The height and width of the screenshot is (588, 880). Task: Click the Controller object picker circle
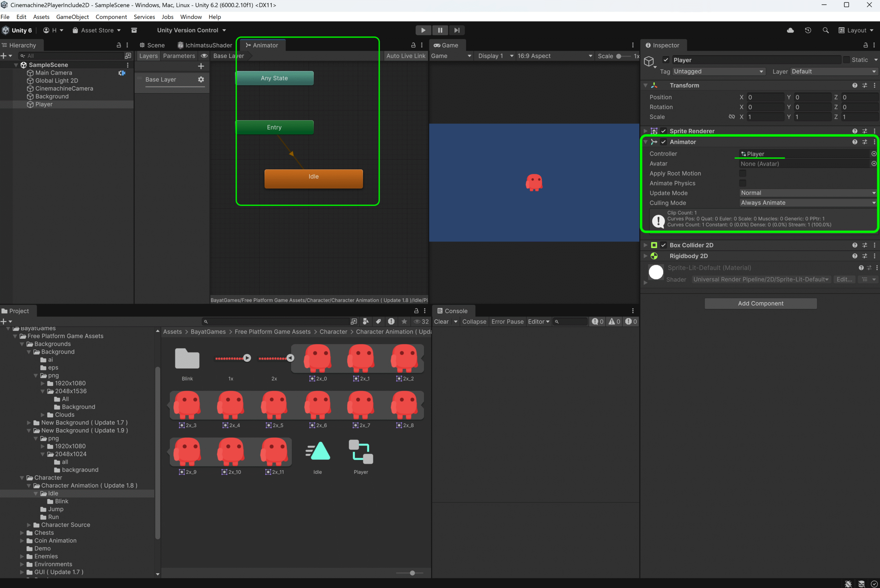(873, 154)
